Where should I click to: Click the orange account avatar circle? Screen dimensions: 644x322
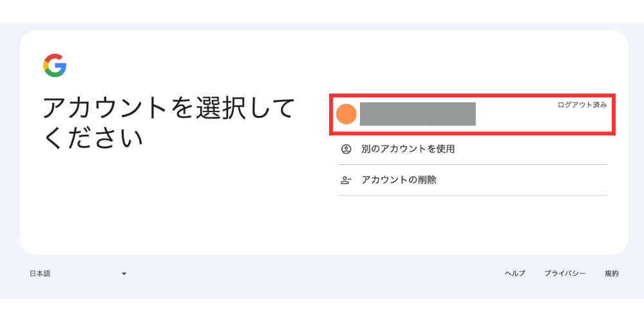tap(346, 114)
